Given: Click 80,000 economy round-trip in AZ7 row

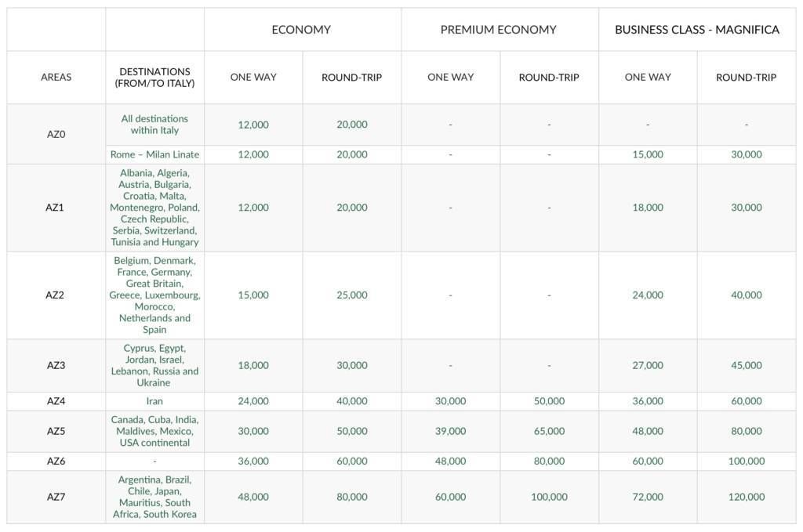Looking at the screenshot, I should 352,497.
